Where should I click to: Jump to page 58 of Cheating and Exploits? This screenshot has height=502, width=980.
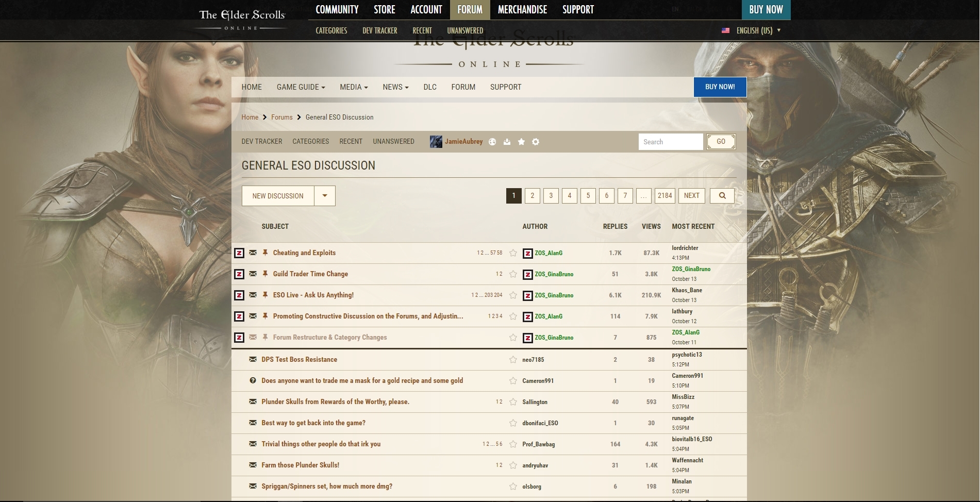click(500, 253)
